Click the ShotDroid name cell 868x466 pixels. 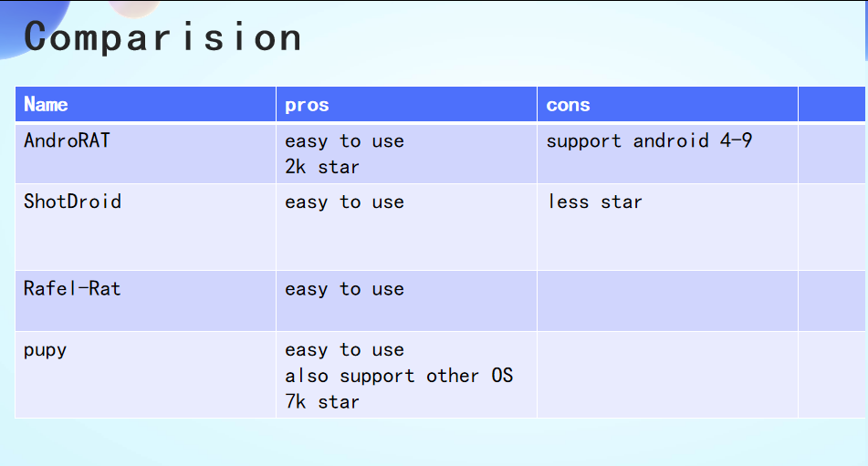coord(72,202)
